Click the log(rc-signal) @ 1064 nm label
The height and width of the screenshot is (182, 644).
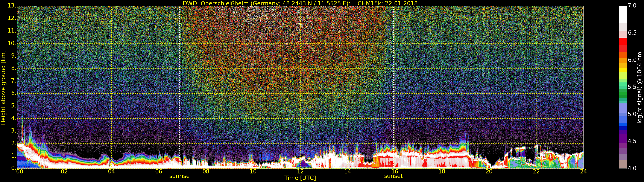pyautogui.click(x=639, y=87)
